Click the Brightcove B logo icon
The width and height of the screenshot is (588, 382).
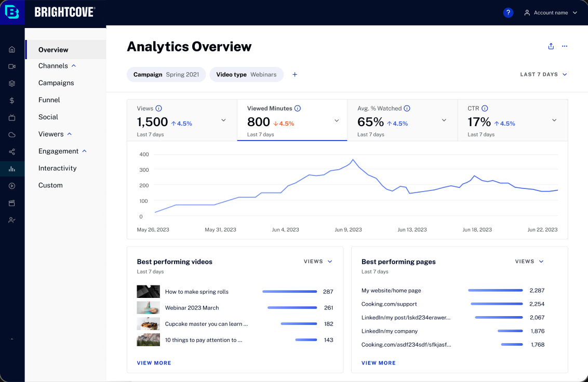[12, 12]
